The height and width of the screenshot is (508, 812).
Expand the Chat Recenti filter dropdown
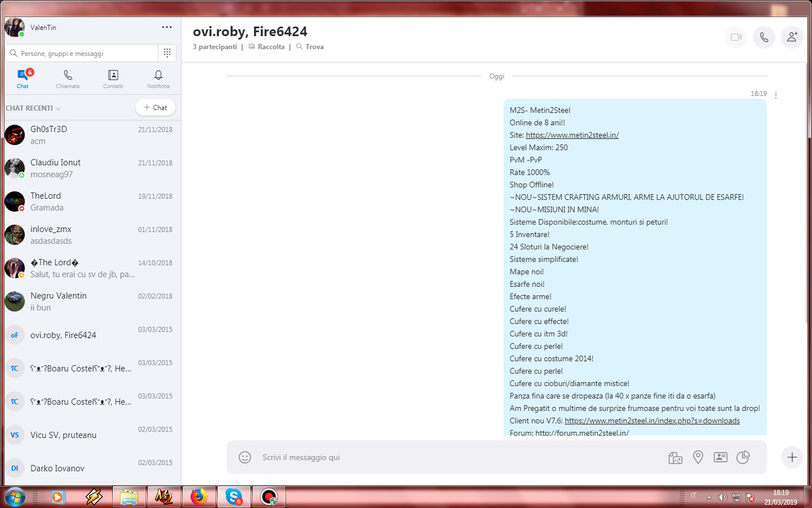[33, 108]
